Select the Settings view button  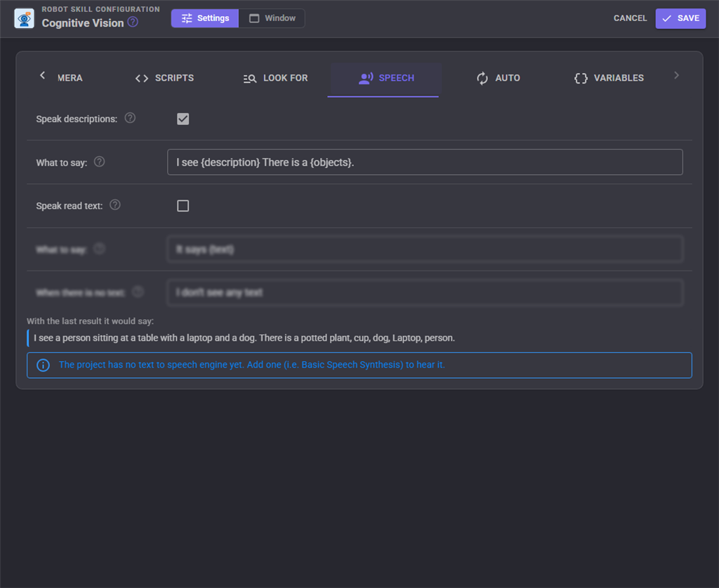[205, 18]
